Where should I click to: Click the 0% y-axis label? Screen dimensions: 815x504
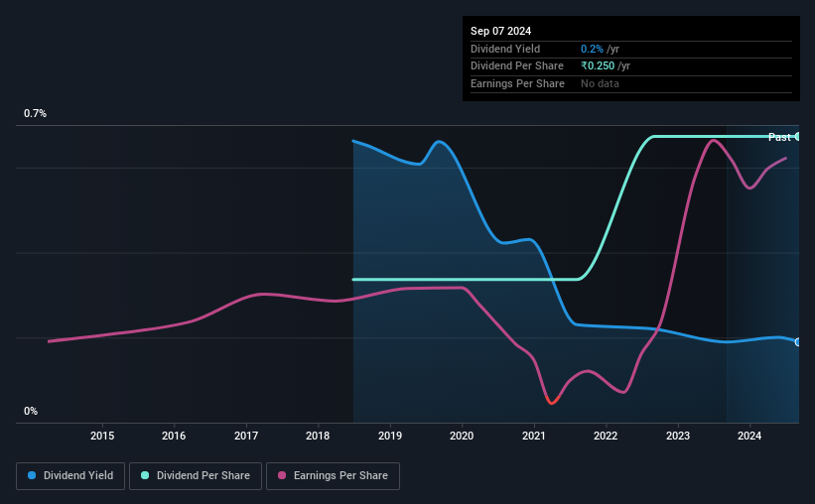point(31,411)
